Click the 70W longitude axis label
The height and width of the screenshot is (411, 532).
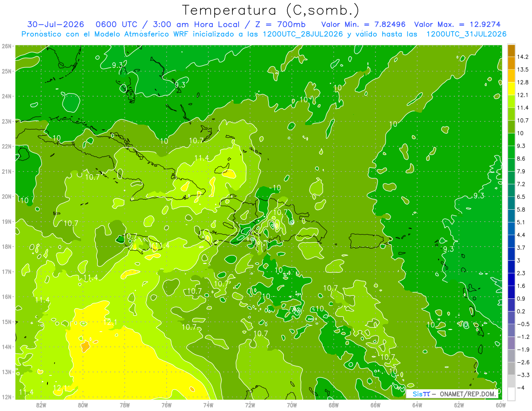[x=292, y=405]
